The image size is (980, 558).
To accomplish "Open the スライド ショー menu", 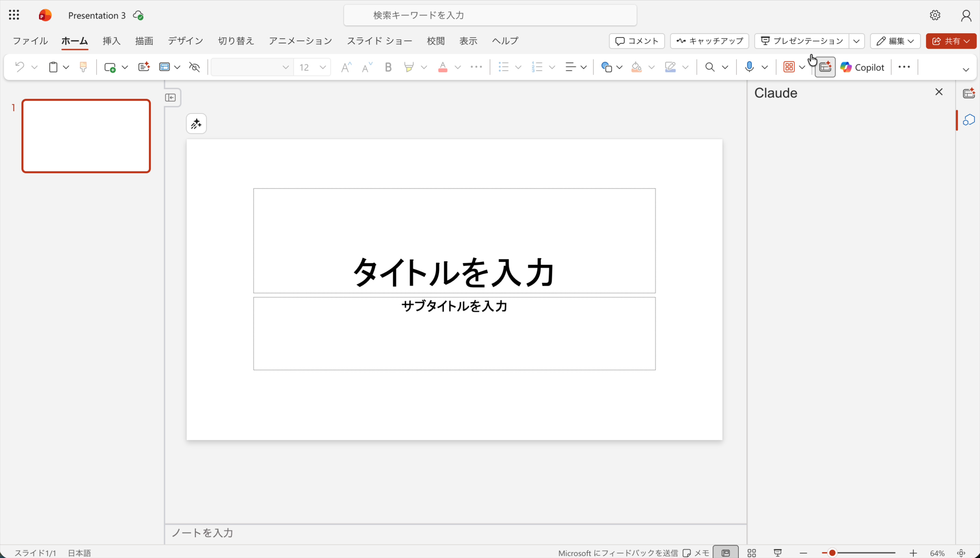I will [x=379, y=41].
